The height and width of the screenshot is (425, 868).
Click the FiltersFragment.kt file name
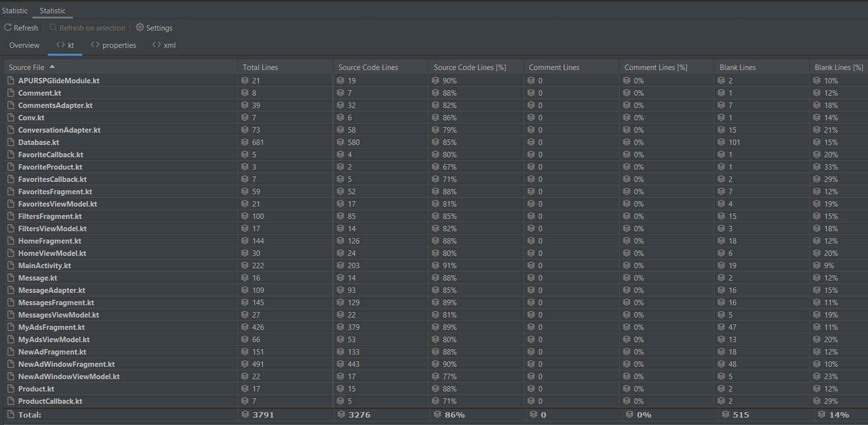point(50,216)
